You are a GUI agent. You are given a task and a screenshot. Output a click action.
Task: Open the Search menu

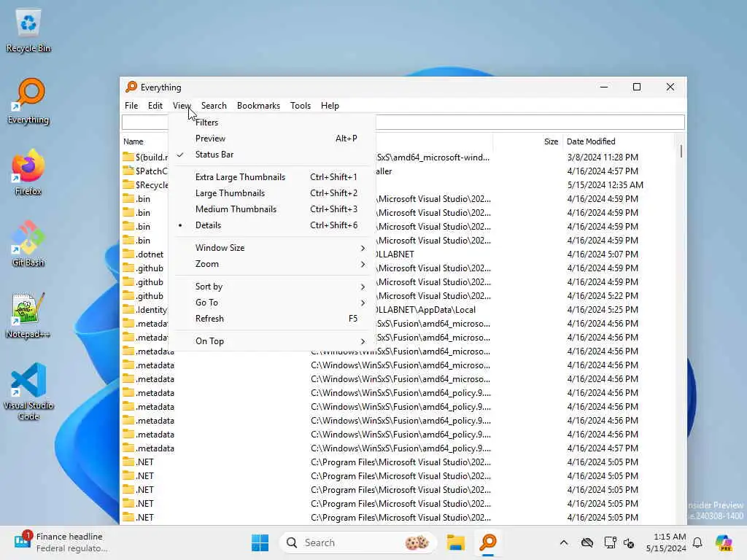[x=214, y=106]
